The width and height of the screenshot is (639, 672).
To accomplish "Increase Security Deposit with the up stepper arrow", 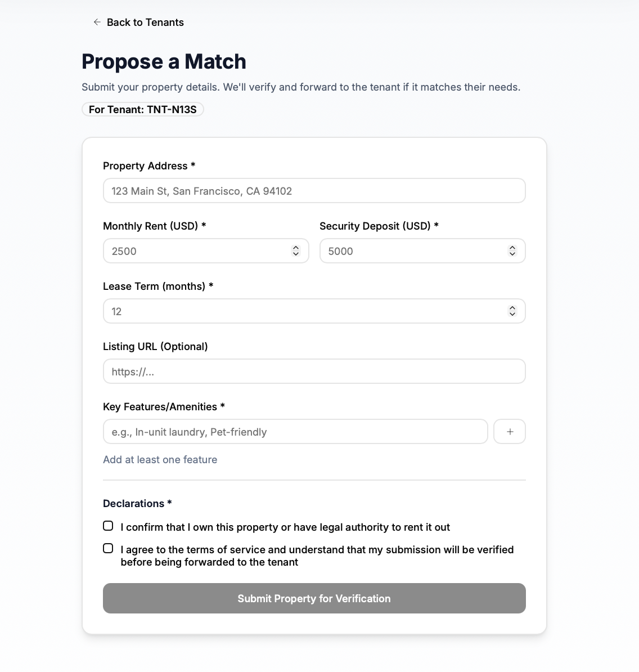I will pos(512,248).
